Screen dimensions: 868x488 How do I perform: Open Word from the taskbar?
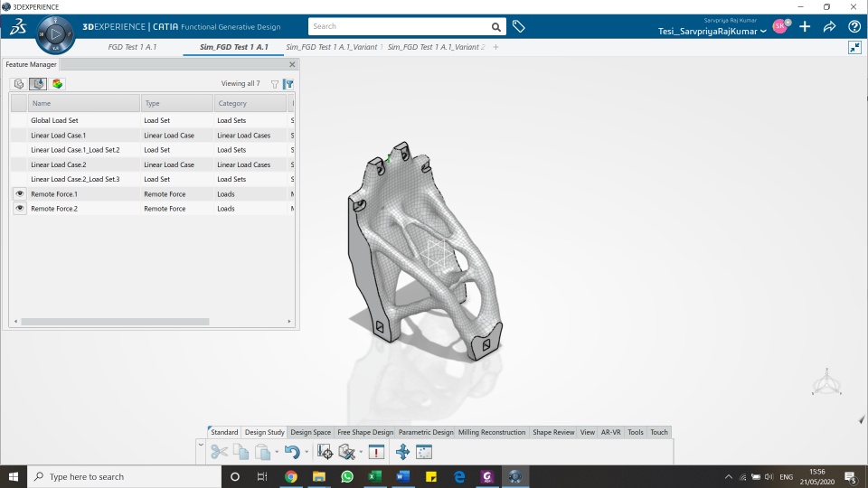[x=403, y=476]
